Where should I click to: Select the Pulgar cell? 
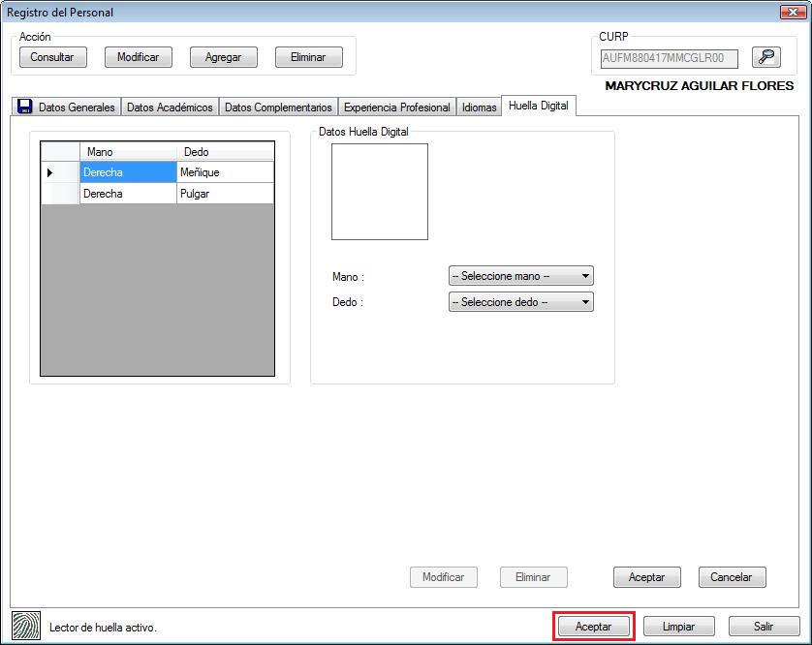225,194
